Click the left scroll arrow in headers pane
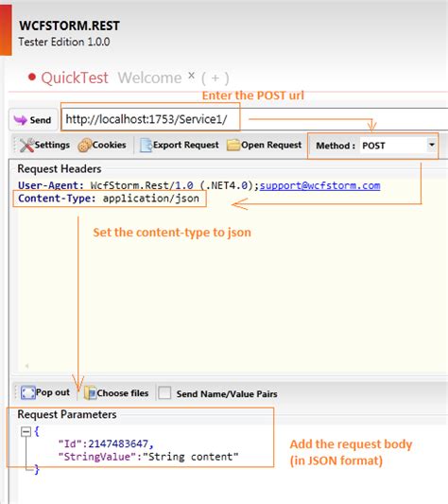 coord(27,366)
